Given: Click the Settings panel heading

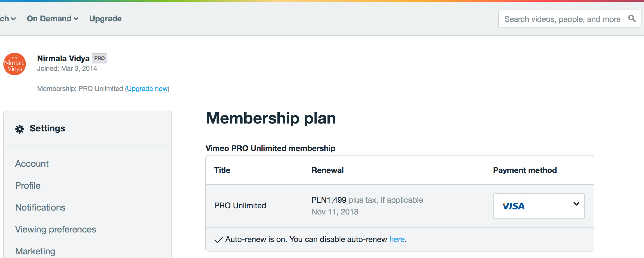Looking at the screenshot, I should (x=47, y=128).
